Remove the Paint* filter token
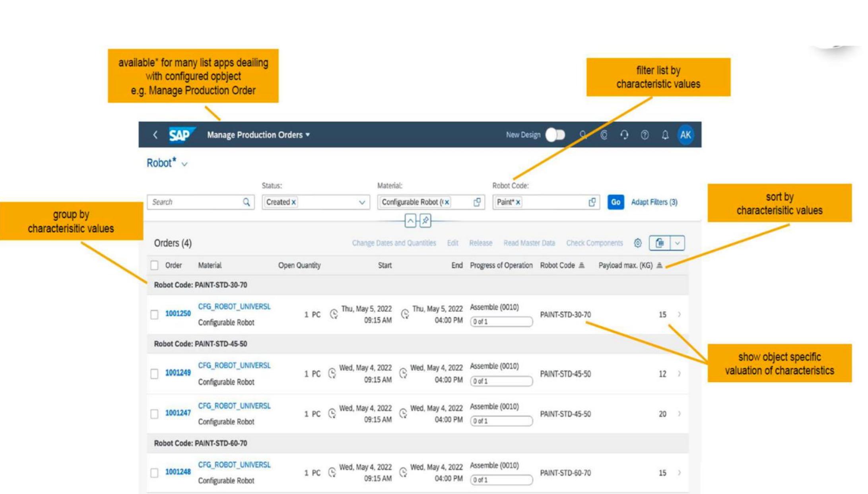 pyautogui.click(x=518, y=202)
